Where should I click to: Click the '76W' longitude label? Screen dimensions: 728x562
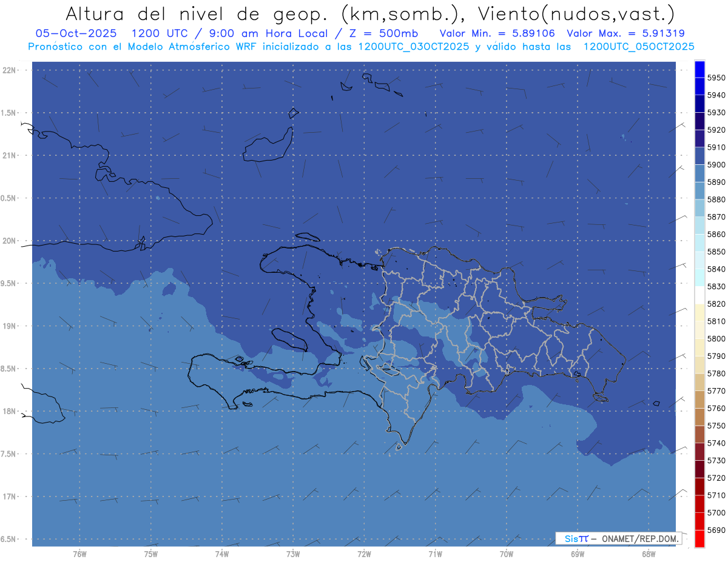79,554
